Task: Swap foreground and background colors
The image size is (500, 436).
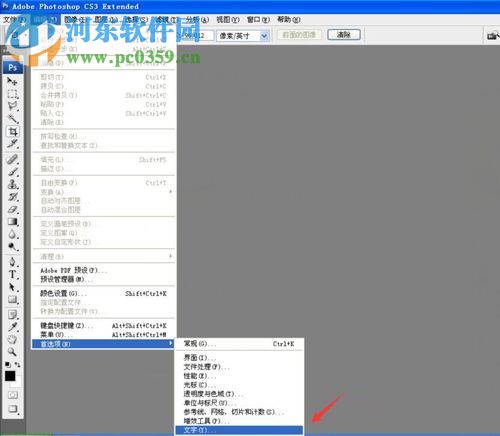Action: [x=17, y=364]
